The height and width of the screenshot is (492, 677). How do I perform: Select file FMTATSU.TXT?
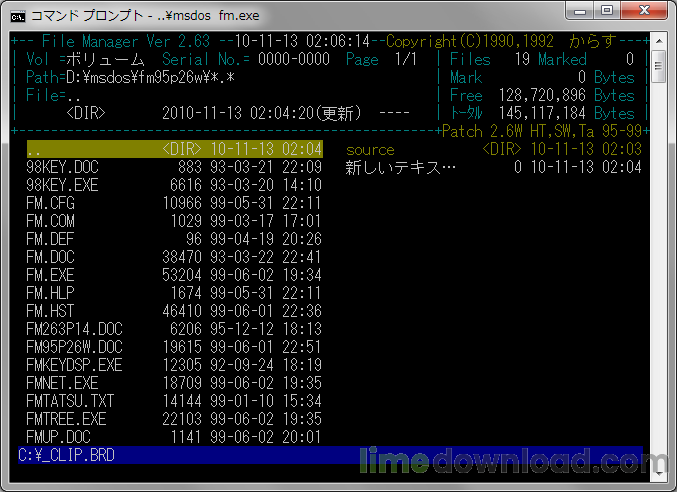click(174, 401)
